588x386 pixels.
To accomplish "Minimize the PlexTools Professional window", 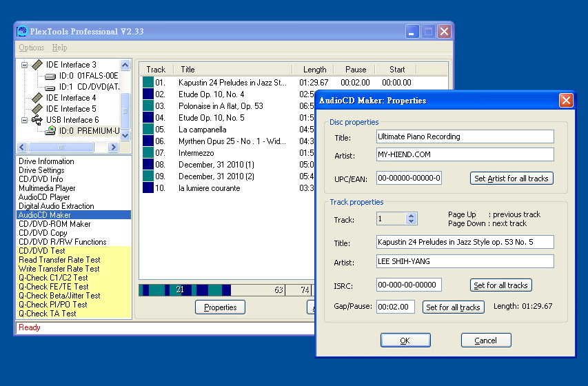I will [412, 32].
